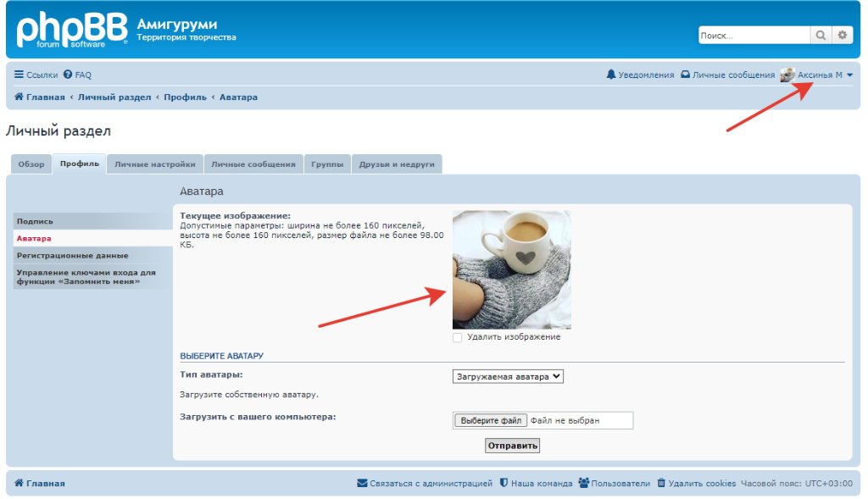Click the search magnifier icon
Viewport: 868px width, 499px height.
[x=821, y=36]
